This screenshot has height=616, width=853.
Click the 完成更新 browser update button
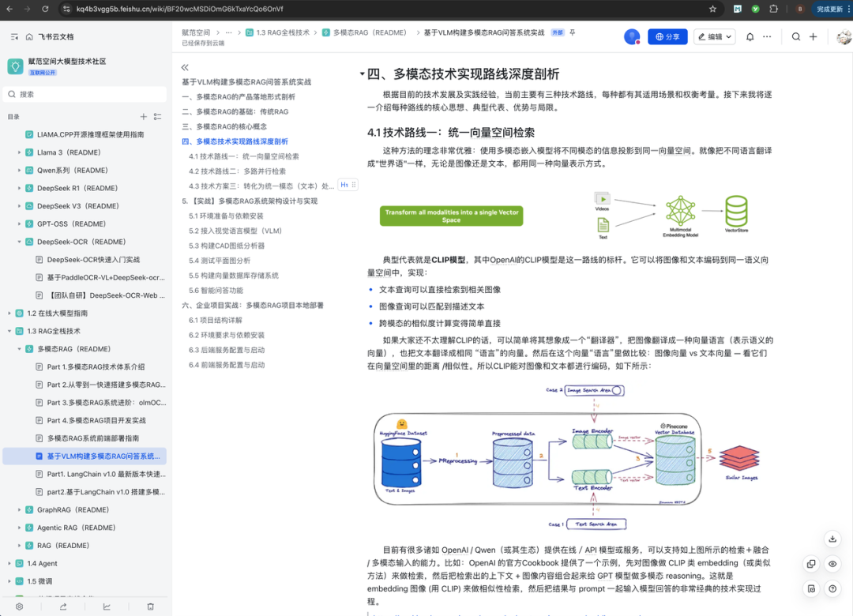[x=829, y=9]
